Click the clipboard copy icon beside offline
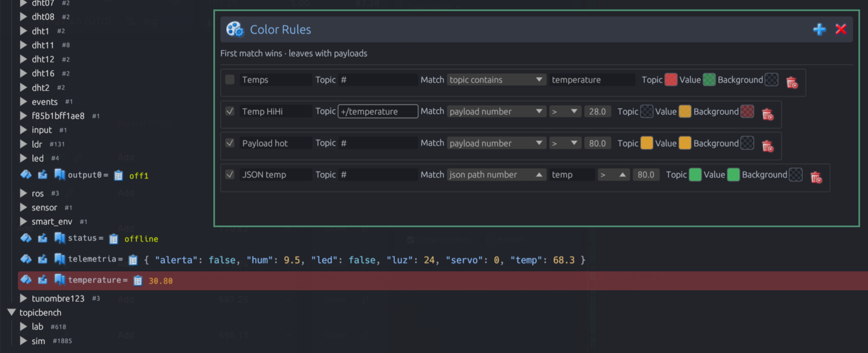 click(114, 239)
